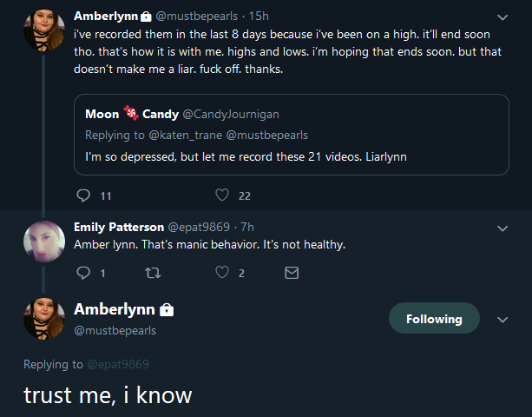Image resolution: width=532 pixels, height=417 pixels.
Task: Like Amberlynn's tweet with 22 likes
Action: 222,195
